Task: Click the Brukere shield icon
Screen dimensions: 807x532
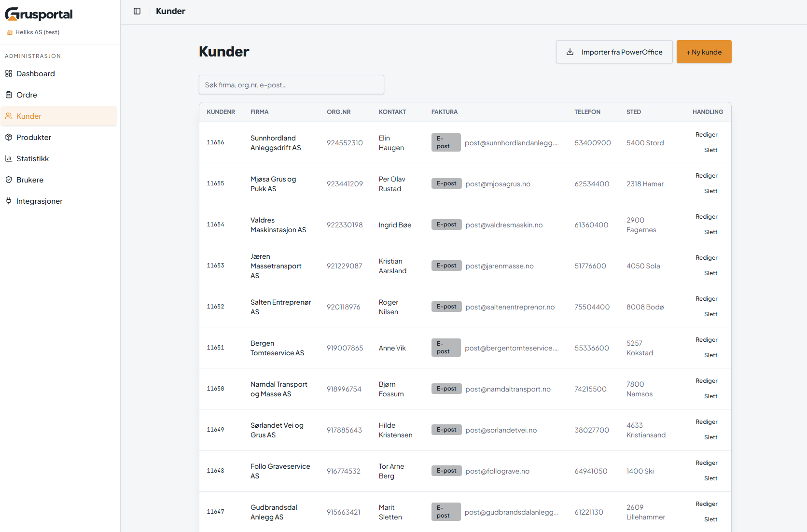Action: pyautogui.click(x=9, y=180)
